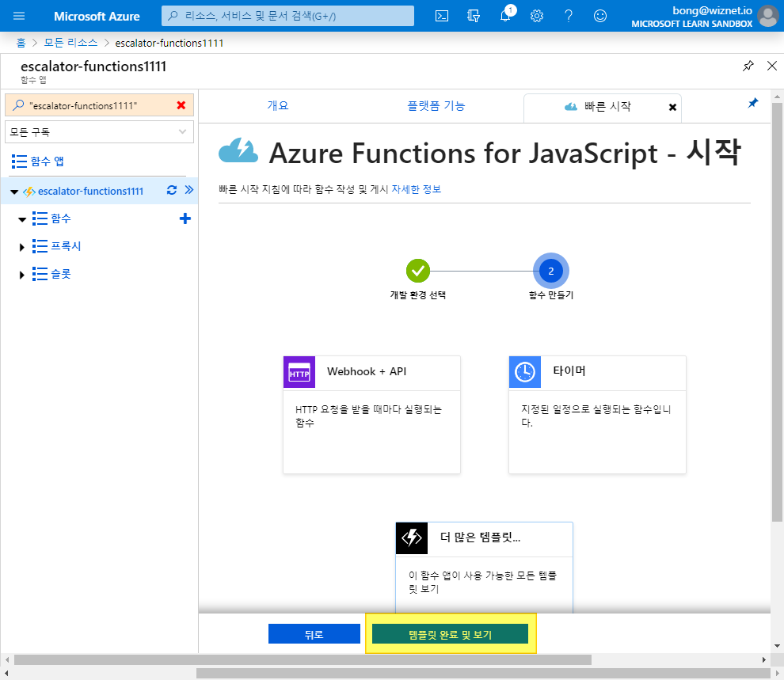The height and width of the screenshot is (680, 784).
Task: Select the 함수 tree item
Action: click(x=61, y=218)
